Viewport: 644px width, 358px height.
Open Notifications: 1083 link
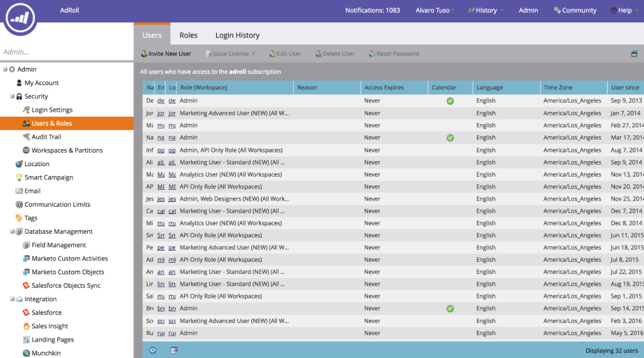[373, 10]
